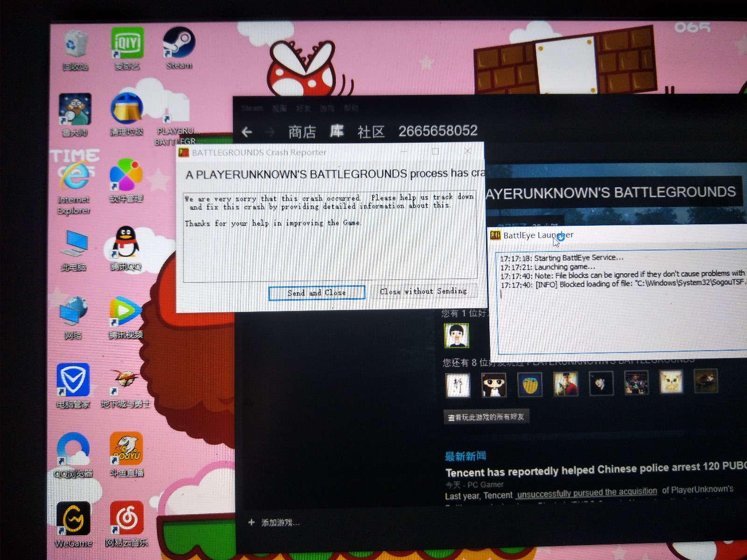This screenshot has height=560, width=747.
Task: Maximize the BATTLEGROUNDS Crash Reporter window
Action: tap(436, 151)
